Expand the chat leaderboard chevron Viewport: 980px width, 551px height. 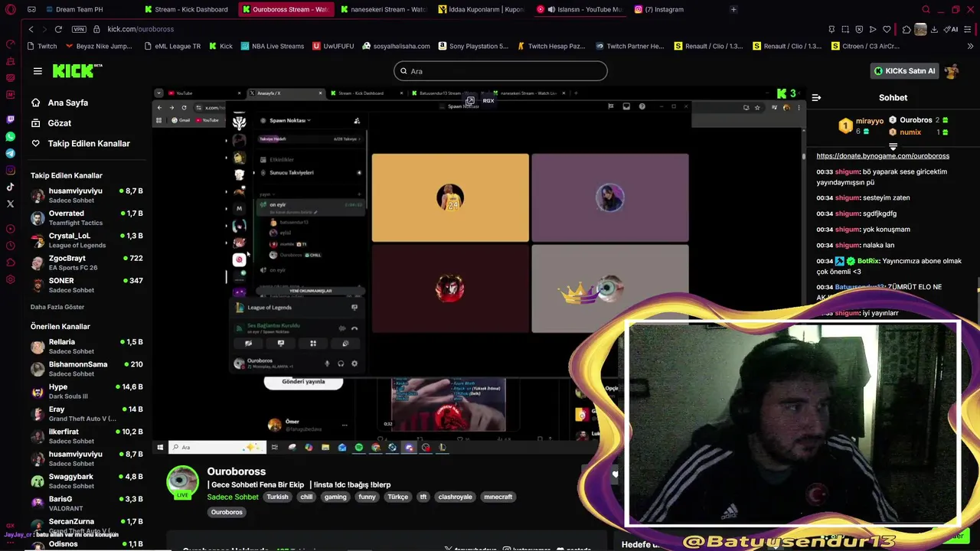coord(893,145)
